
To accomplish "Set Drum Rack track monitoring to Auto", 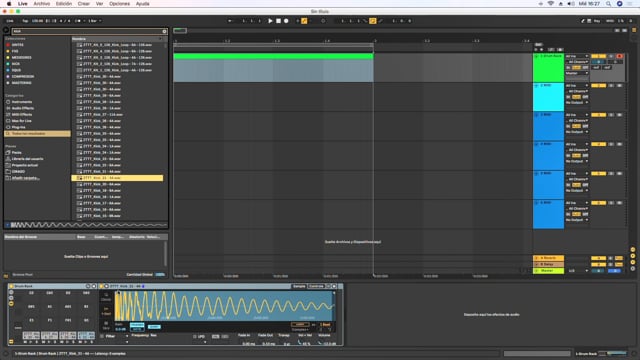I will (x=576, y=68).
